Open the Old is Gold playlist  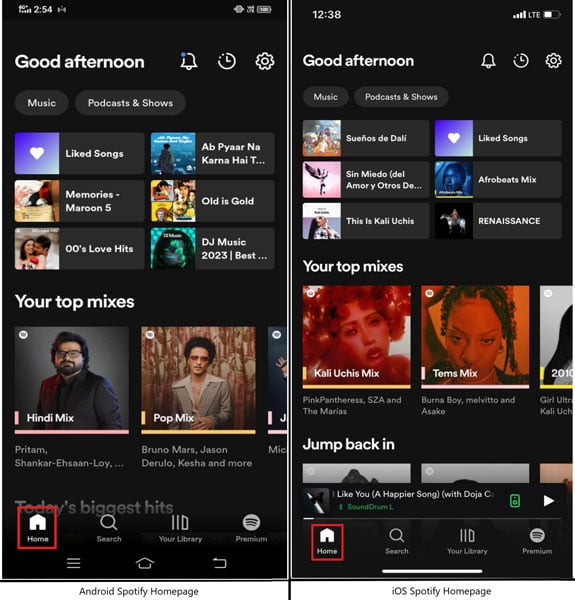click(x=212, y=201)
